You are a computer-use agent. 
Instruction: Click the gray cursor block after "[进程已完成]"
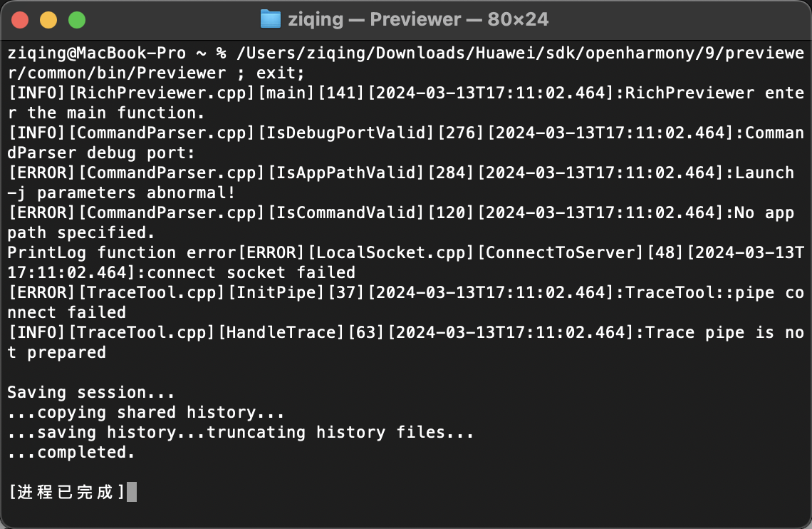pos(131,492)
